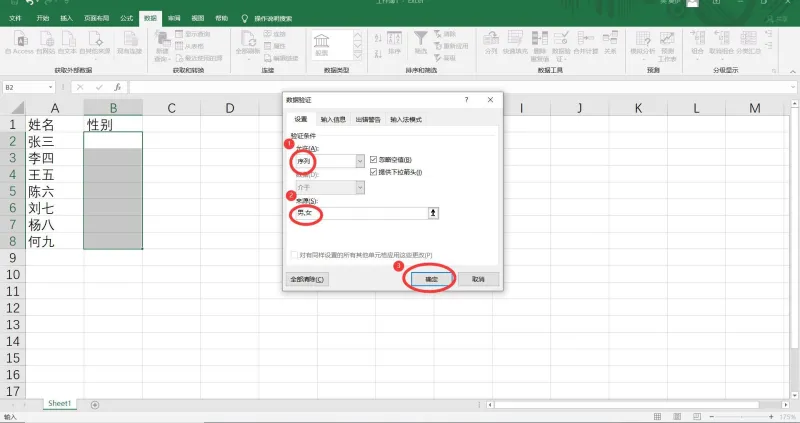Switch to the 插入 (Insert) tab

pos(66,18)
